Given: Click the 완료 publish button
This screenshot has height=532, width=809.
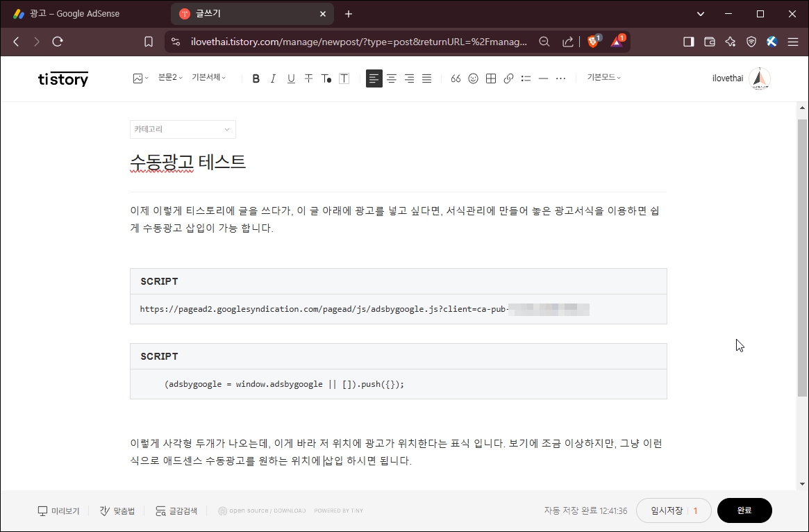Looking at the screenshot, I should (x=744, y=510).
